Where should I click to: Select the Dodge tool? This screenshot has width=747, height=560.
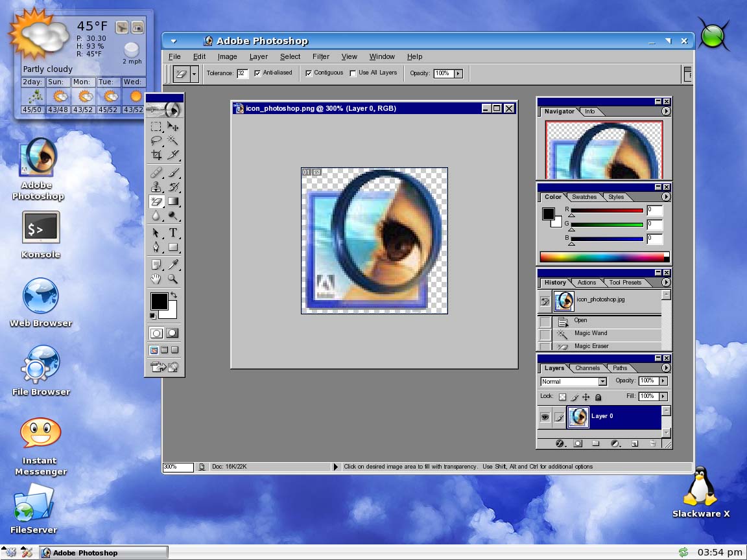(x=173, y=216)
